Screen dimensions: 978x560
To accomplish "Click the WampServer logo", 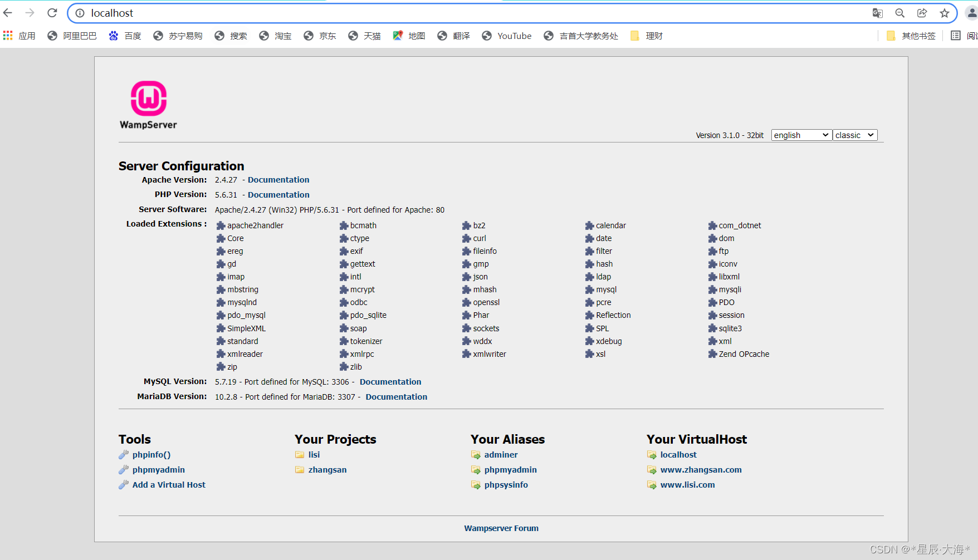I will tap(148, 105).
